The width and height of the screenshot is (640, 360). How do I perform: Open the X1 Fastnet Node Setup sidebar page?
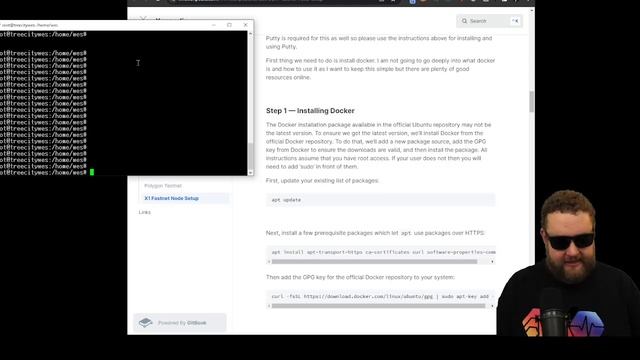[171, 198]
